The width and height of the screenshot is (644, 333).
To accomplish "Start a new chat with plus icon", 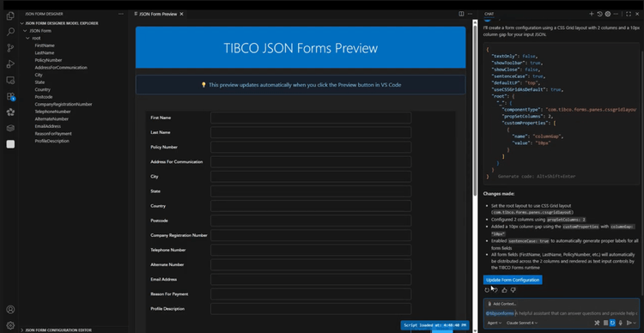I will coord(592,14).
